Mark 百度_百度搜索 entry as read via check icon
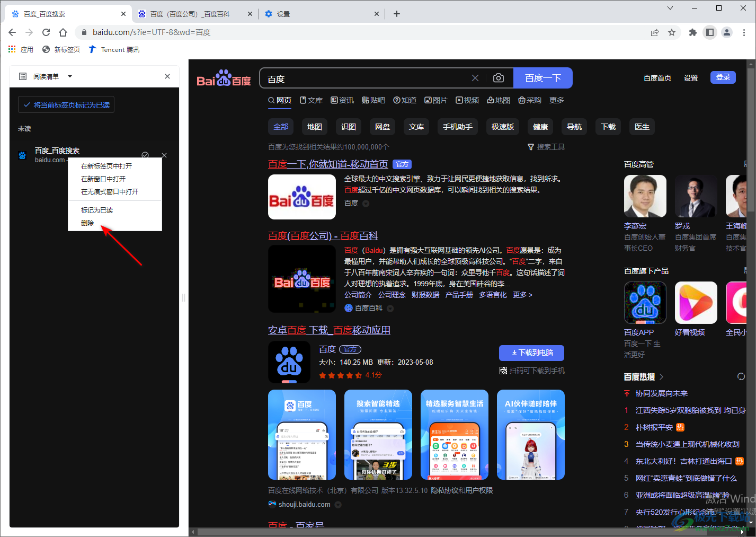Image resolution: width=756 pixels, height=537 pixels. [x=145, y=155]
